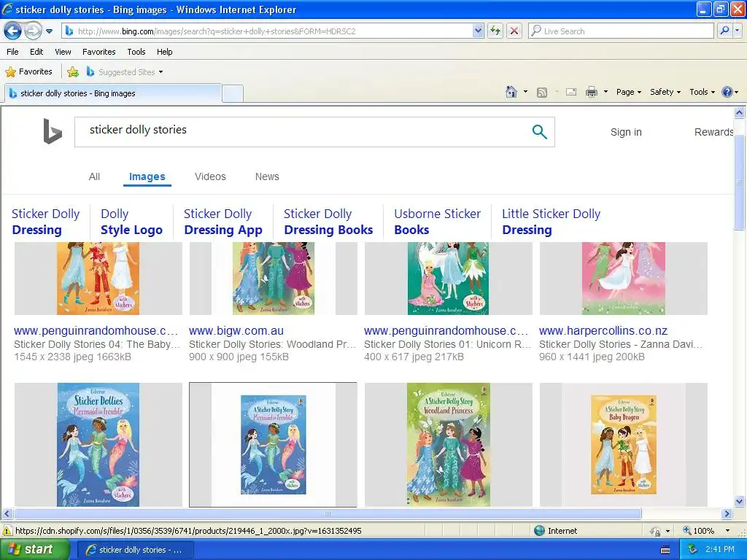The height and width of the screenshot is (560, 747).
Task: Click the Live Search input box
Action: pyautogui.click(x=621, y=31)
